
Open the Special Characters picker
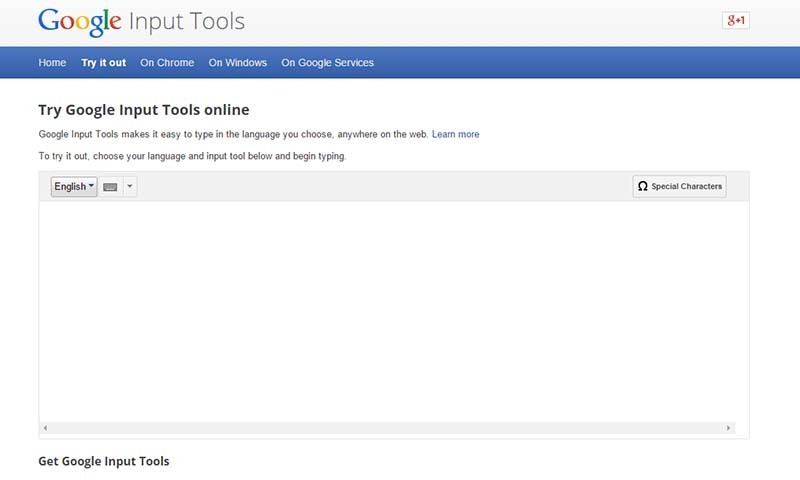(680, 187)
